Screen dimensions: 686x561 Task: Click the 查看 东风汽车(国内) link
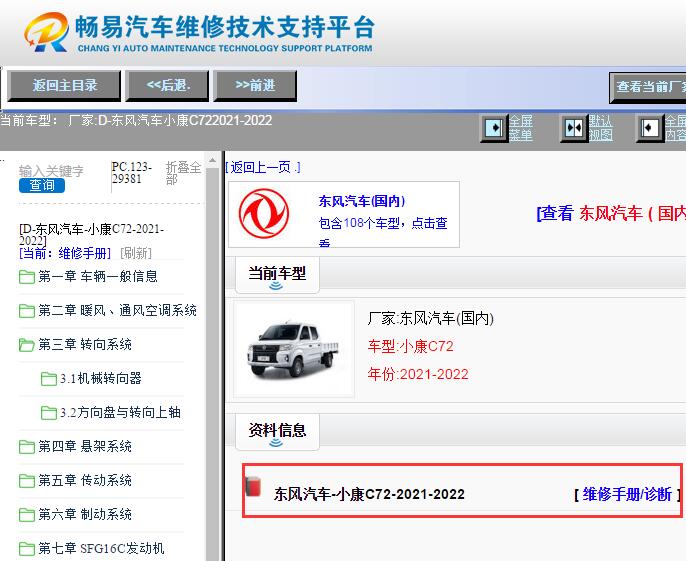[611, 214]
